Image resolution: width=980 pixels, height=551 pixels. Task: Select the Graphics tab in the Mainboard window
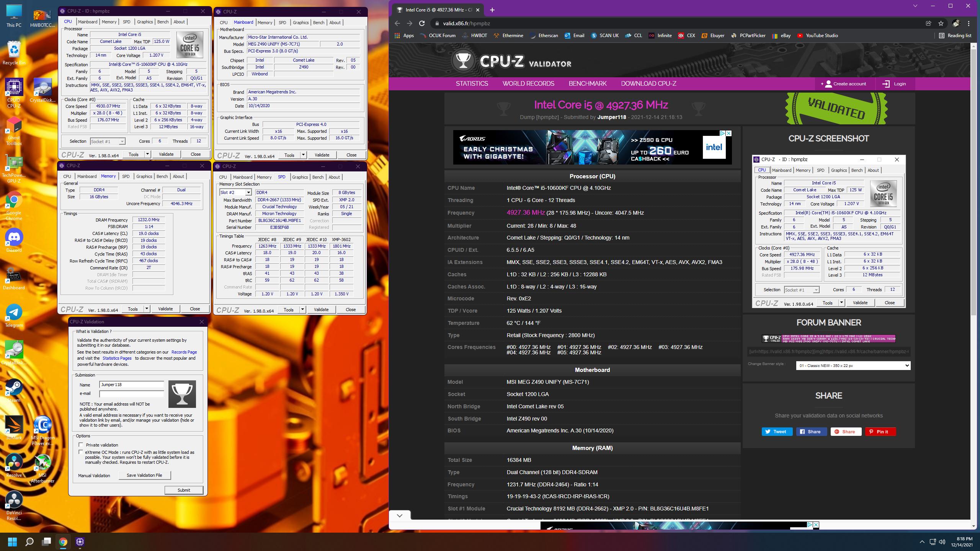(301, 23)
